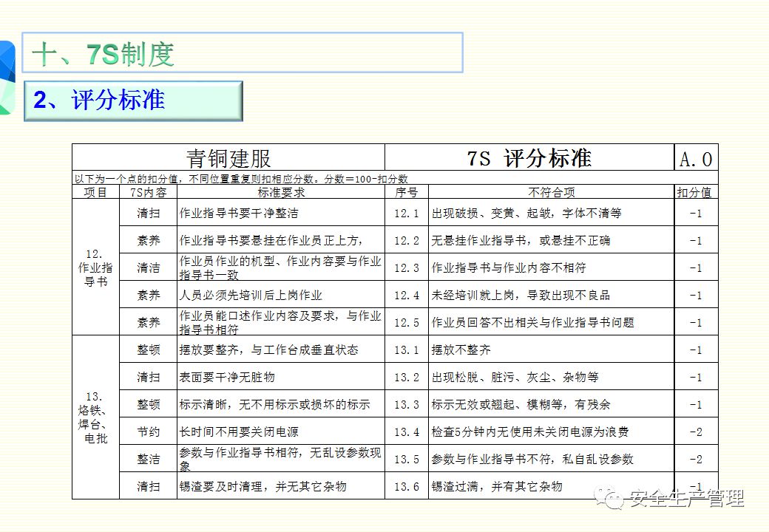Viewport: 769px width, 532px height.
Task: Click the '-2' deduction in row 13.5
Action: (x=696, y=460)
